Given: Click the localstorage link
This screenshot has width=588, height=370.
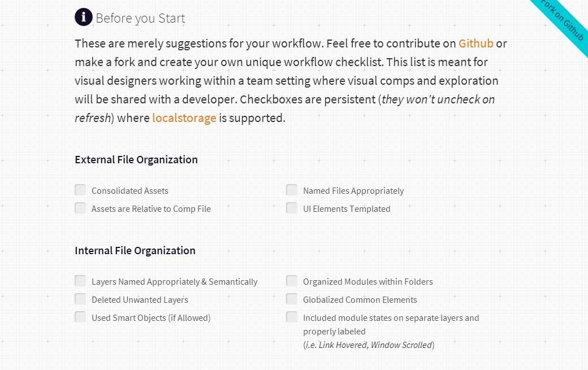Looking at the screenshot, I should (184, 118).
